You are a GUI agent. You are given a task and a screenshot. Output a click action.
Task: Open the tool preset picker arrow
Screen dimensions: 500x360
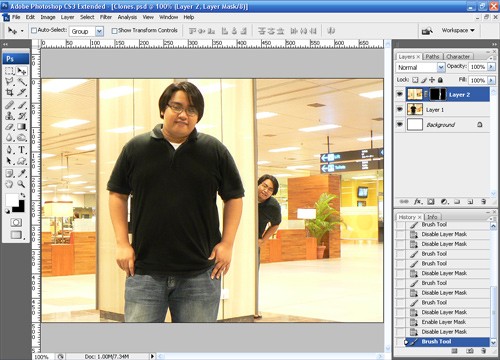point(22,31)
